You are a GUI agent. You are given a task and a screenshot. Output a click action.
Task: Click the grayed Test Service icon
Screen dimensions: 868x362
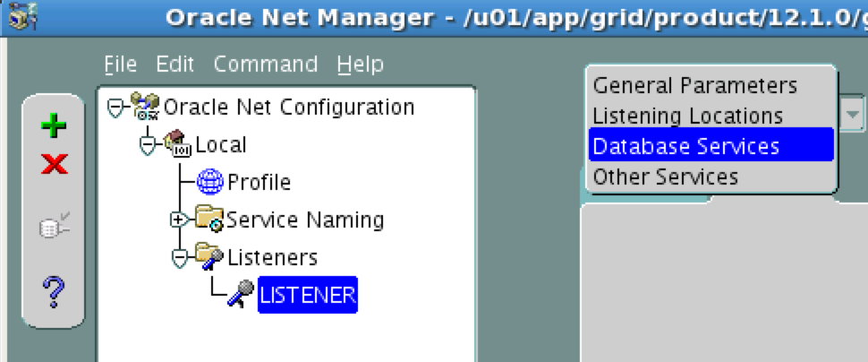click(x=55, y=225)
